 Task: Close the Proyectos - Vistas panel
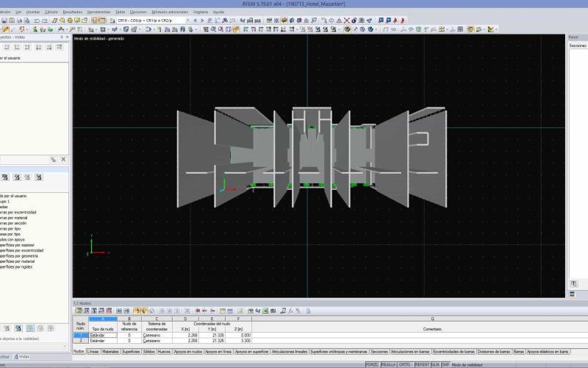coord(68,38)
